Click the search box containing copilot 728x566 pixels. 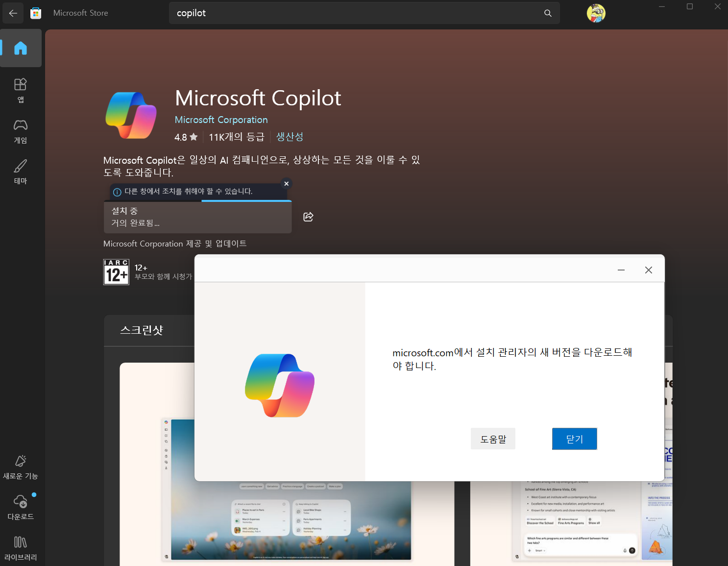click(364, 13)
